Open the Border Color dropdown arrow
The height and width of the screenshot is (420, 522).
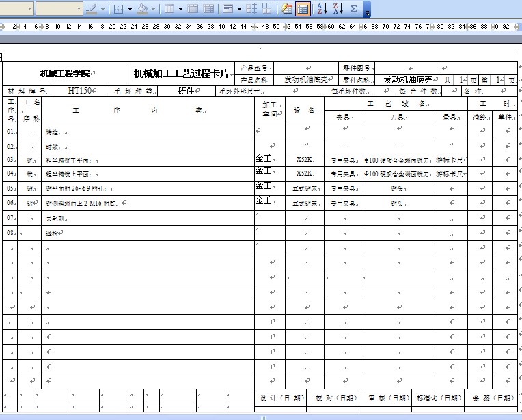pyautogui.click(x=102, y=9)
